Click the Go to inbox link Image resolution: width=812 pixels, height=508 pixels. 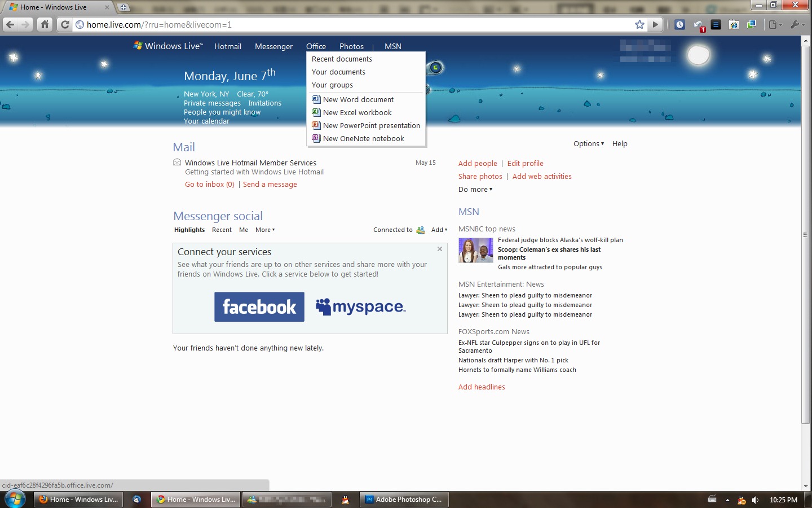210,185
